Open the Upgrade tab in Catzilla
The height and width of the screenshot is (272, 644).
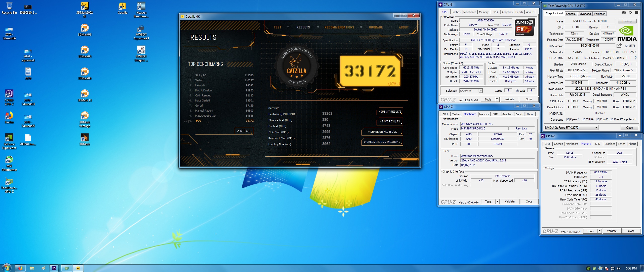point(376,27)
